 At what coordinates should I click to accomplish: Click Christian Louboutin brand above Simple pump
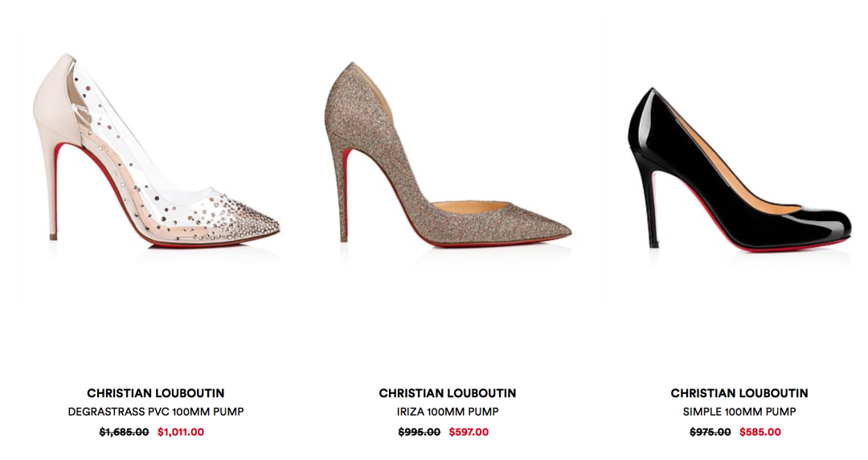(739, 393)
